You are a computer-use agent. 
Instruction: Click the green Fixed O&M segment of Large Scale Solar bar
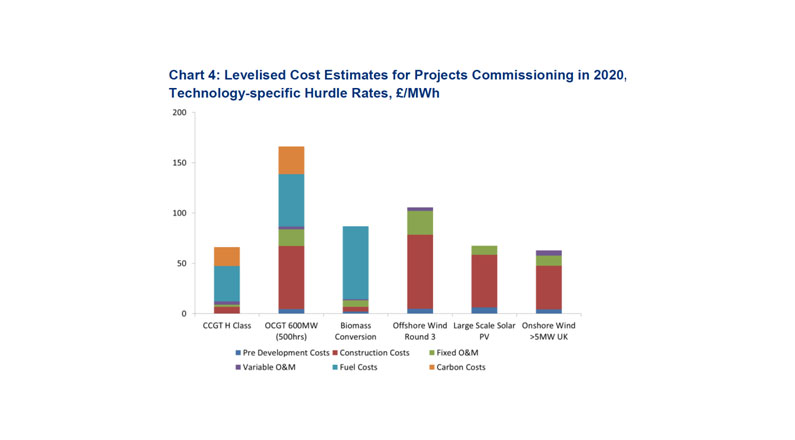[484, 250]
